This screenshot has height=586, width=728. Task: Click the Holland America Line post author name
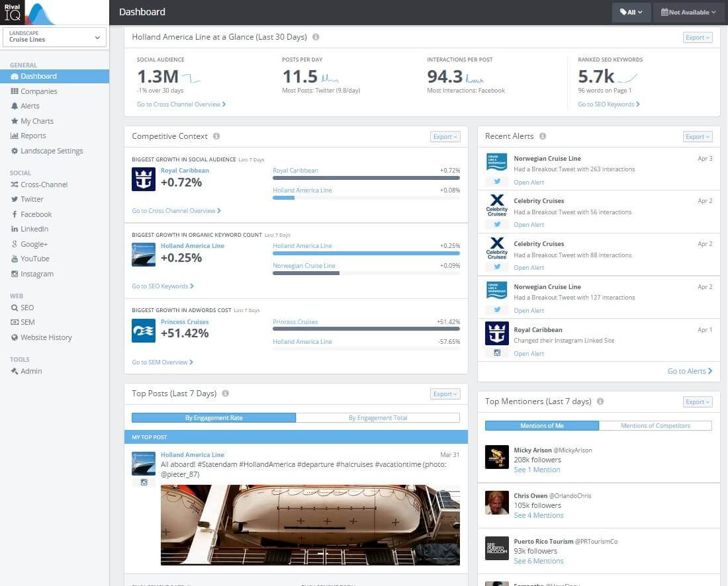coord(192,454)
